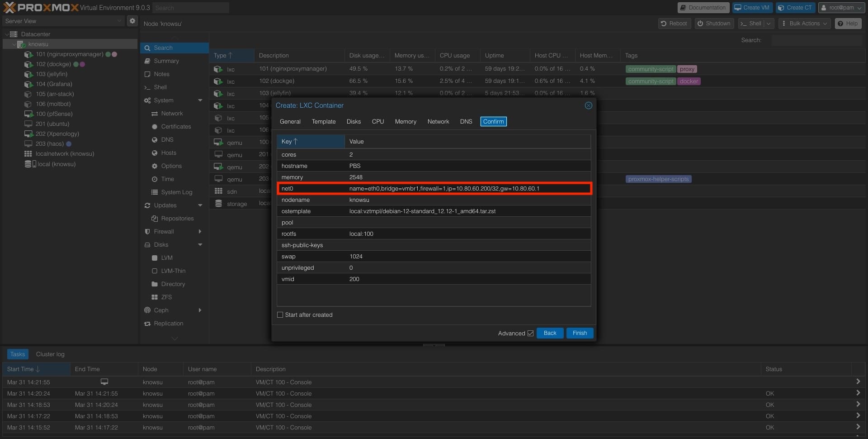Open the Bulk Actions dropdown
The height and width of the screenshot is (439, 868).
click(805, 24)
